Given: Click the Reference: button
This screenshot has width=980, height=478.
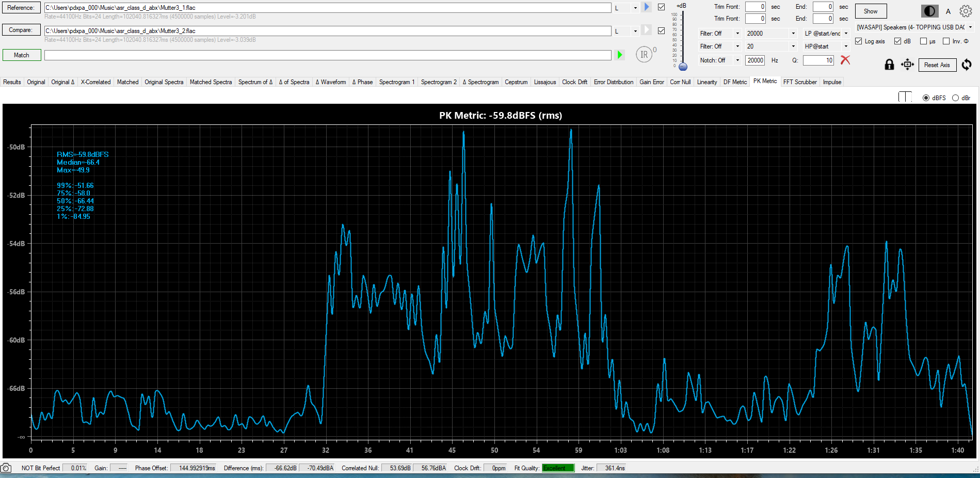Looking at the screenshot, I should pos(21,8).
